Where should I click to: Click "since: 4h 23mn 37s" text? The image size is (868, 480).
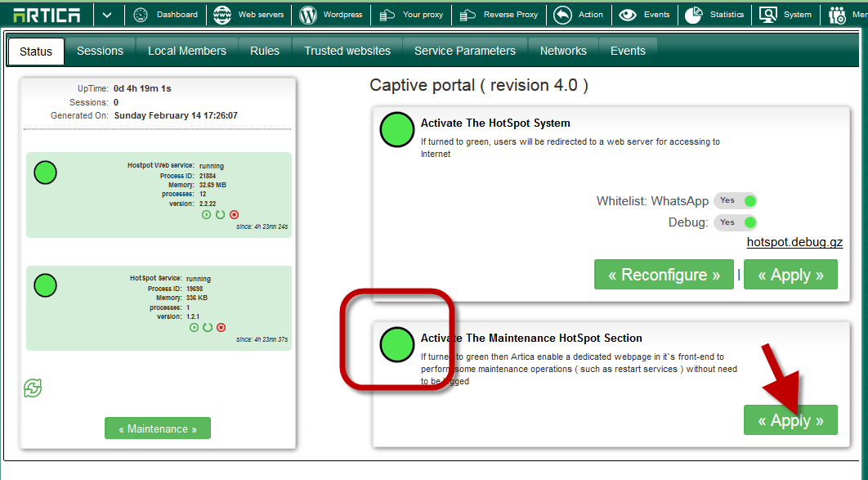coord(262,340)
